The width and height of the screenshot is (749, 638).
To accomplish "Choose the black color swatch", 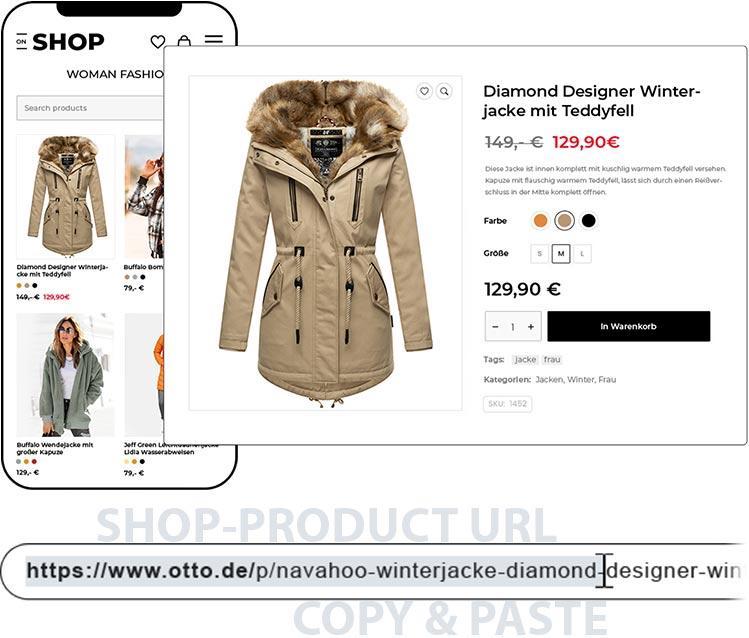I will [x=588, y=221].
